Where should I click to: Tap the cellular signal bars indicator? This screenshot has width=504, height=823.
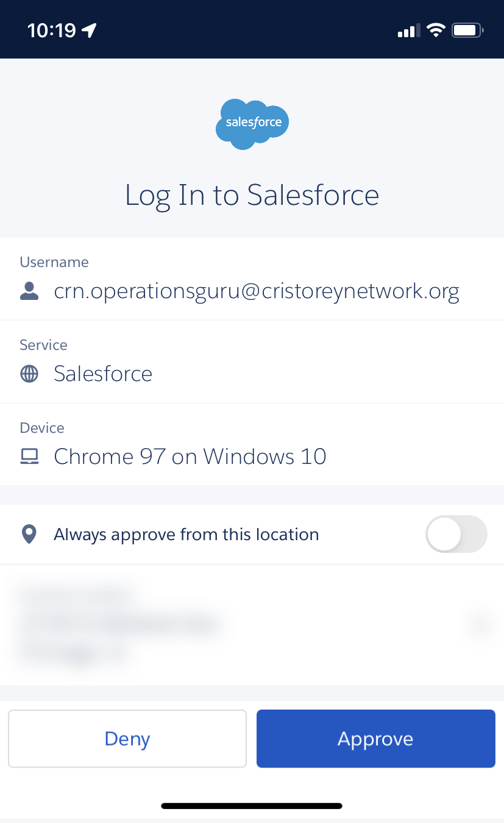tap(408, 30)
